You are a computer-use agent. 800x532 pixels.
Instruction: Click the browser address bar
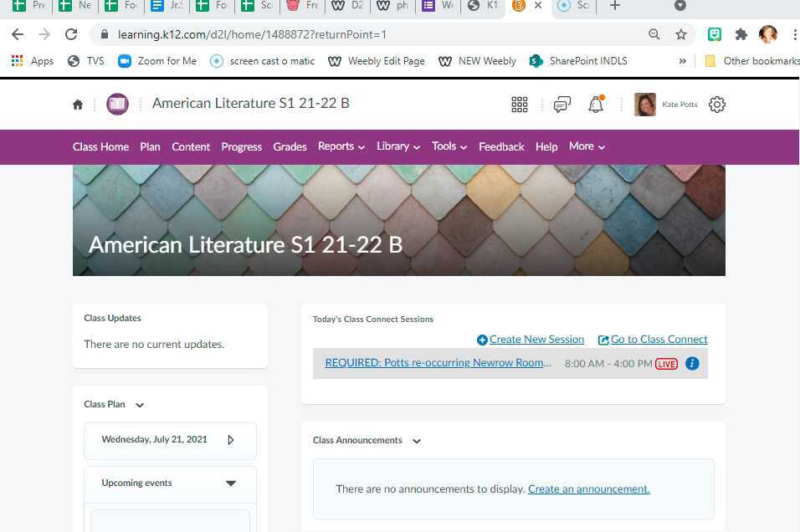251,35
